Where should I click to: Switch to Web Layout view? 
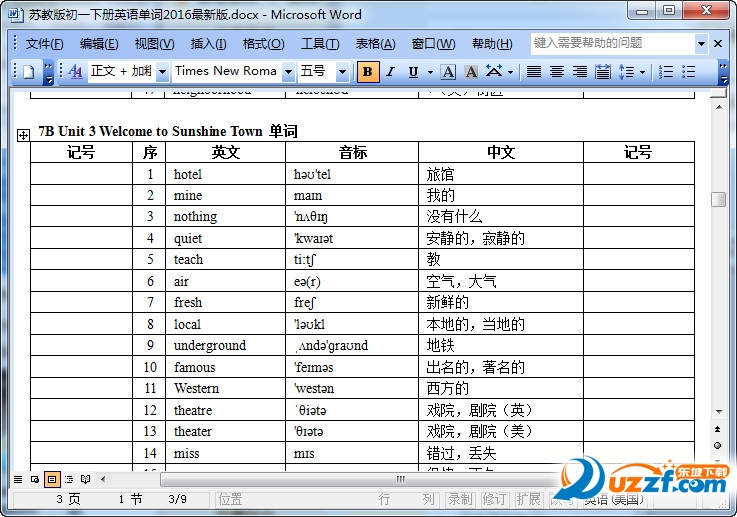click(35, 479)
